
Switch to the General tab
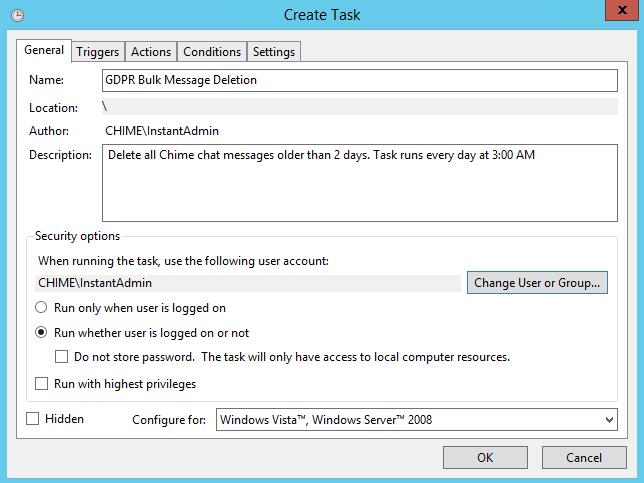(x=44, y=50)
